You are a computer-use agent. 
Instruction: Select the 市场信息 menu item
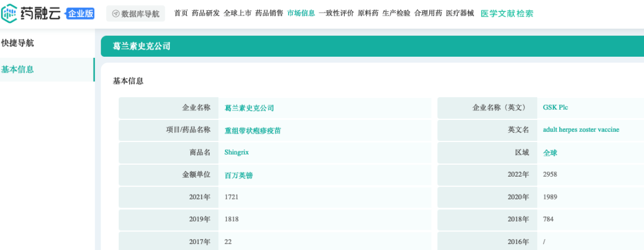(301, 13)
